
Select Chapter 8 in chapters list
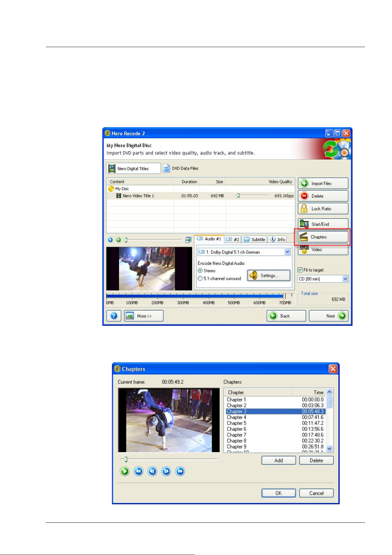(275, 441)
